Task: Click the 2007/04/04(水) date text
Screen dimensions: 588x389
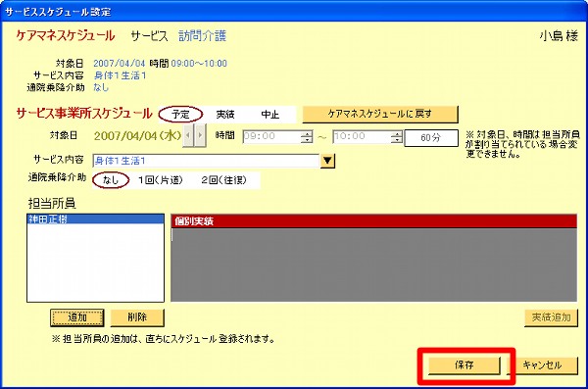Action: 137,136
